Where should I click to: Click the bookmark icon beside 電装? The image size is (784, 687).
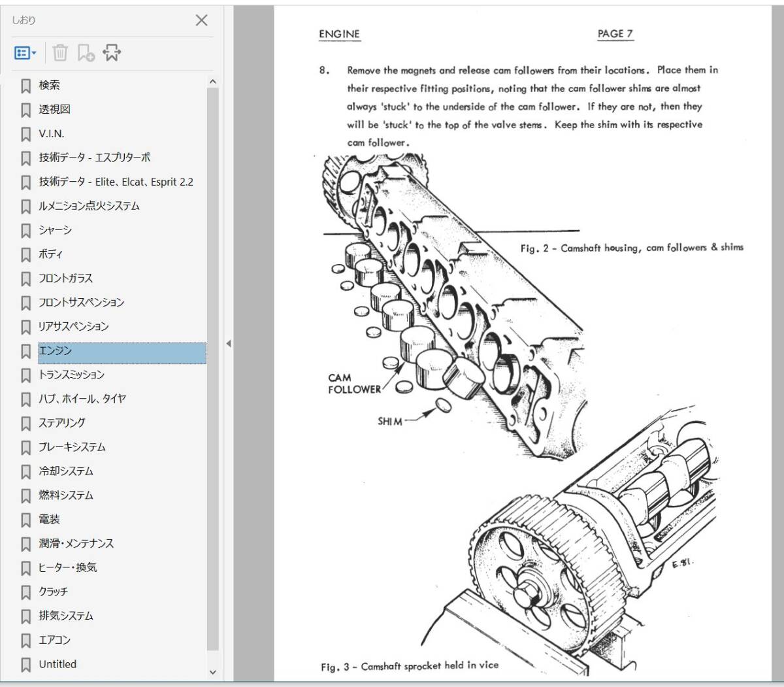click(x=25, y=520)
